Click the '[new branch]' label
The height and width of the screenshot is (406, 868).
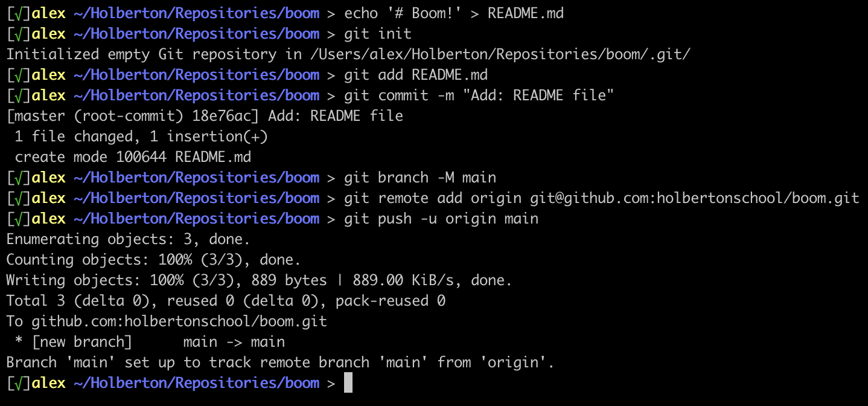tap(81, 342)
